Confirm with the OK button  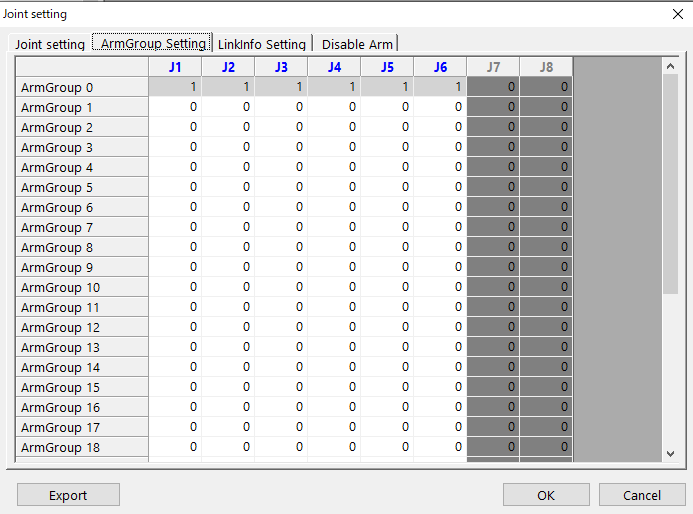(x=546, y=495)
